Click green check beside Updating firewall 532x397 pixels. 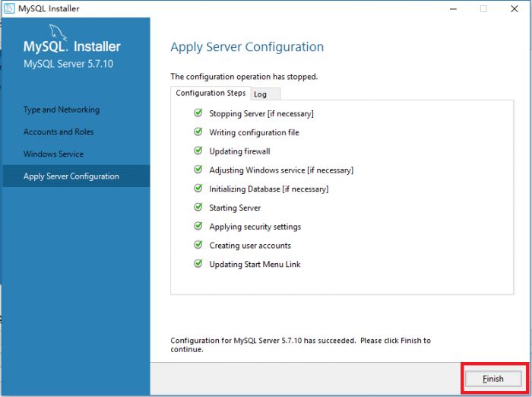[198, 151]
